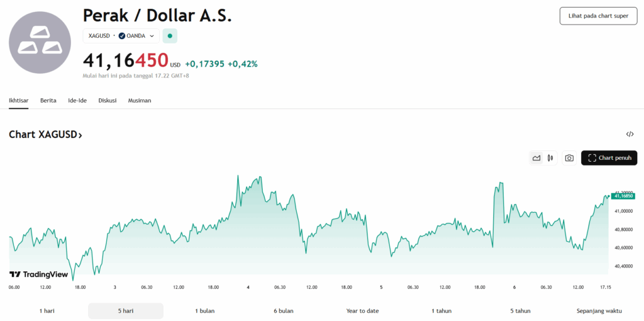The width and height of the screenshot is (644, 321).
Task: Open the Berita tab
Action: click(48, 101)
